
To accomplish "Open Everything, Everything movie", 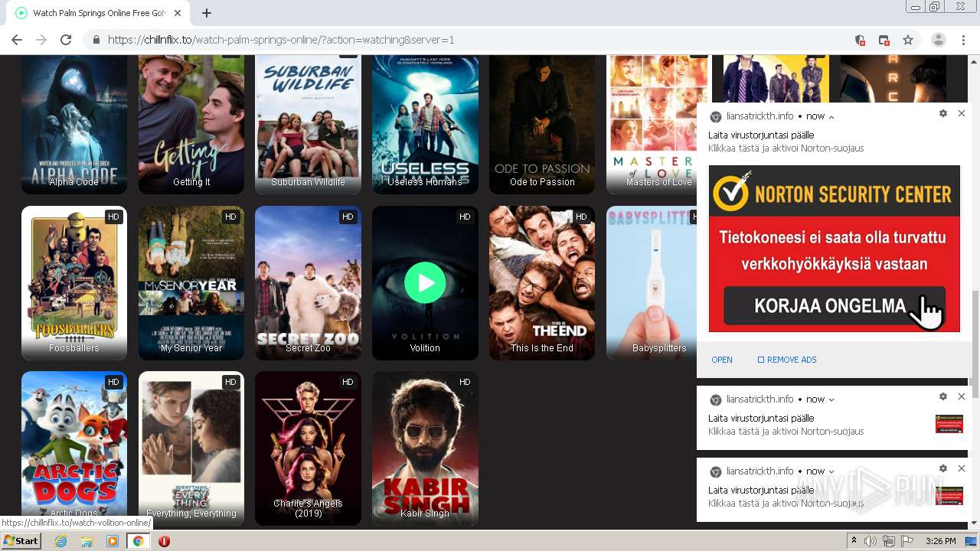I will click(191, 448).
